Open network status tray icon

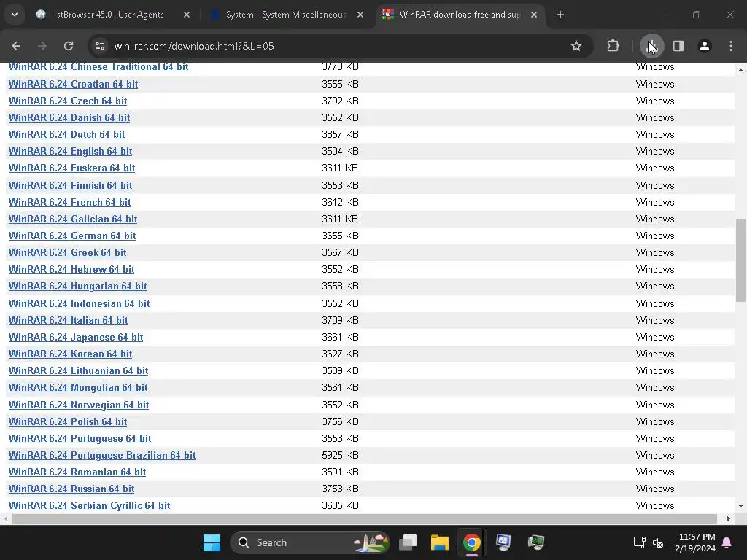click(639, 542)
